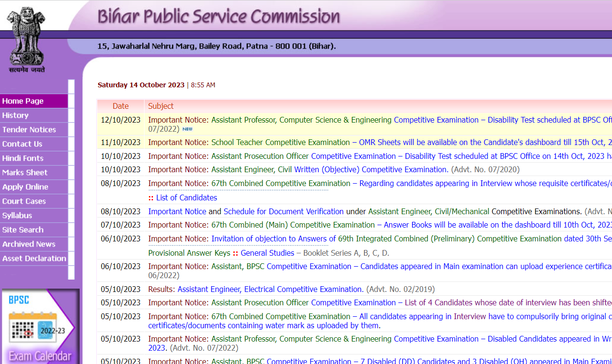Image resolution: width=612 pixels, height=364 pixels.
Task: Click the Saturday 14 October 2023 date text
Action: point(141,85)
